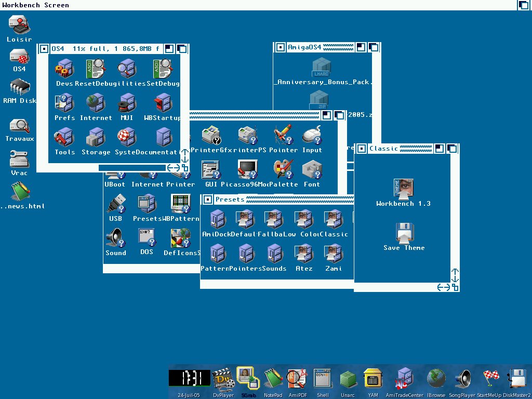Open the DefIcons preferences icon
Viewport: 532px width, 399px height.
[180, 238]
